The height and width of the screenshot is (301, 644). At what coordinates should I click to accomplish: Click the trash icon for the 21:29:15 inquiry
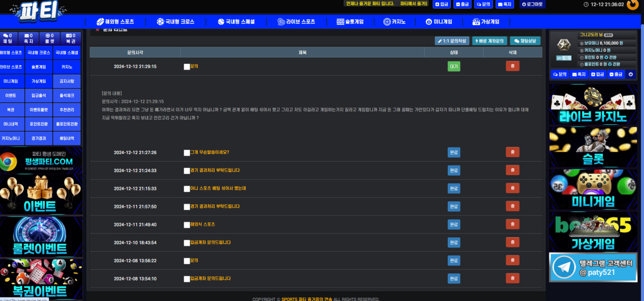pyautogui.click(x=512, y=66)
